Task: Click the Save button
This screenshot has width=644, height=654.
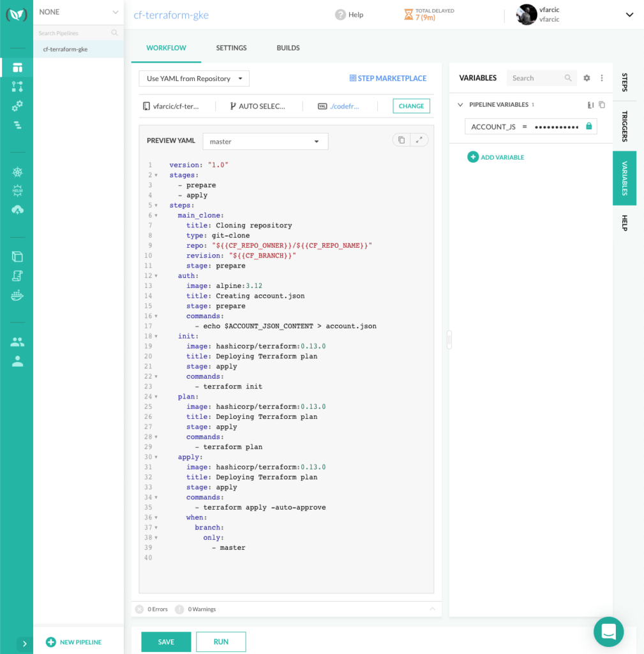Action: point(166,642)
